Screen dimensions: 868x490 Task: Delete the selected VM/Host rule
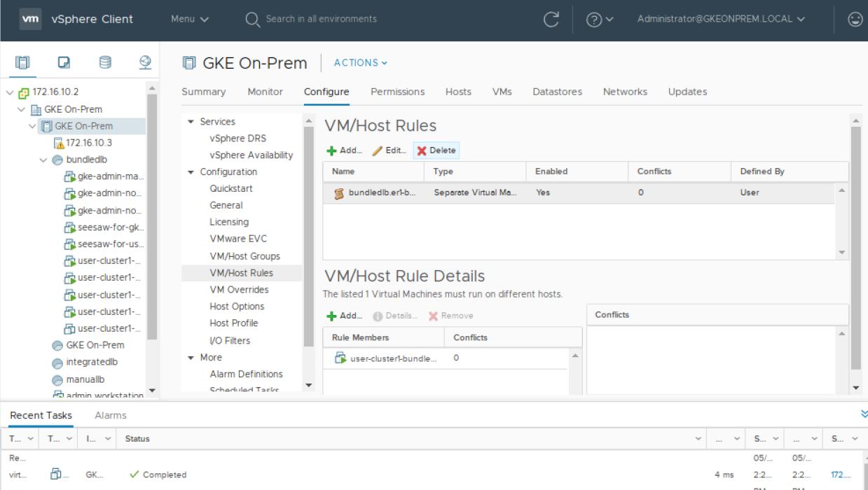(x=436, y=150)
